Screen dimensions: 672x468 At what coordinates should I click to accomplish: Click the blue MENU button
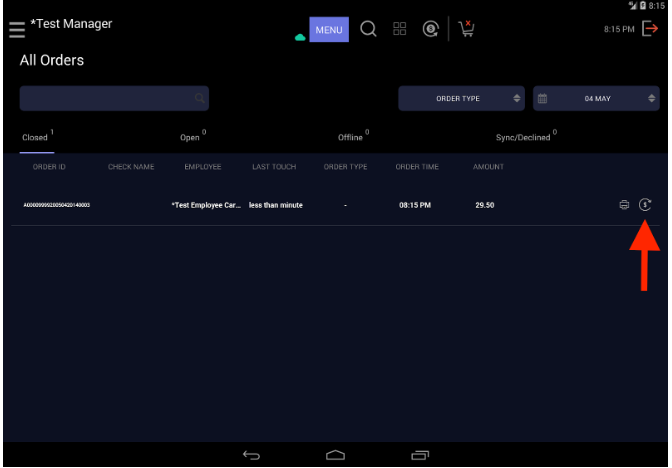click(329, 30)
